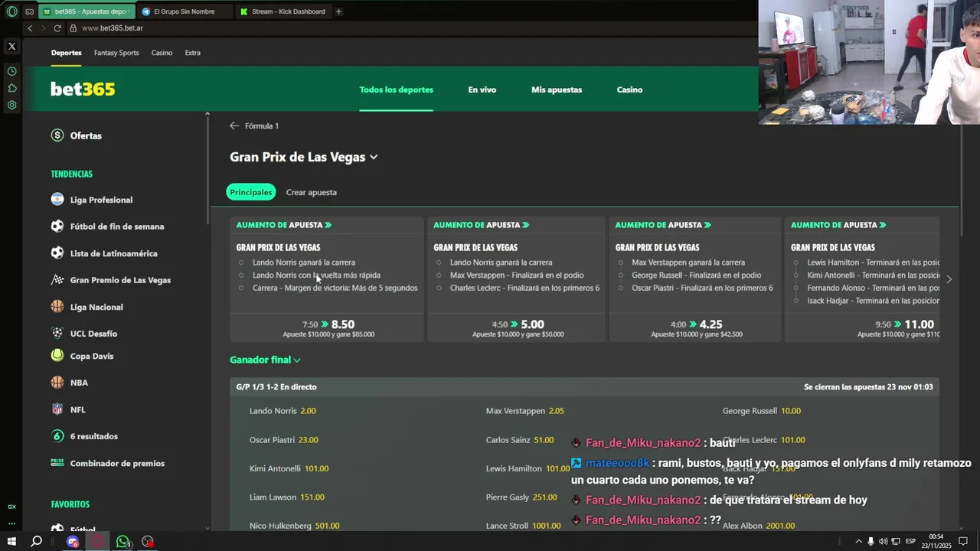Add the 5.00 bet boost to betslip
The height and width of the screenshot is (551, 980).
(518, 328)
